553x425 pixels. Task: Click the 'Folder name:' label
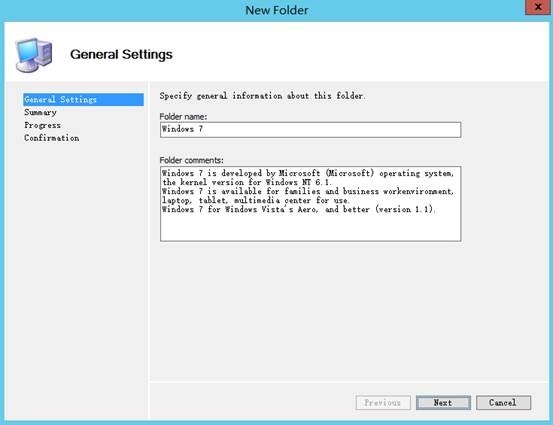click(x=183, y=116)
